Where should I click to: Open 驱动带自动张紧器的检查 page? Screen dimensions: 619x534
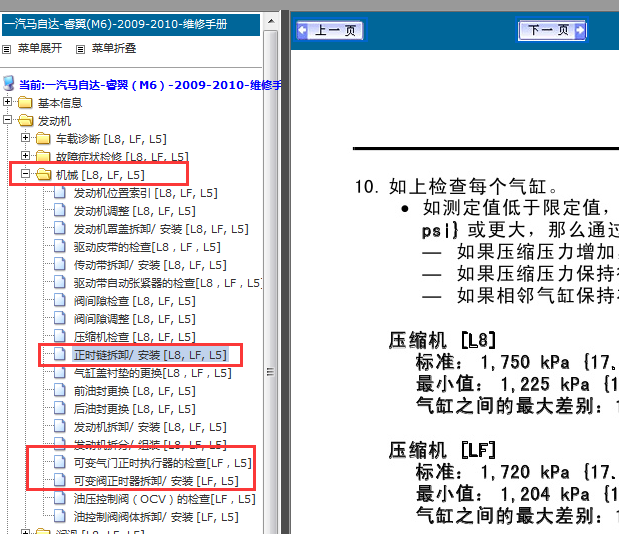[x=168, y=283]
